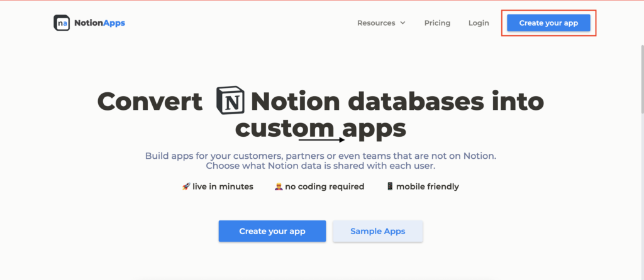Expand the chevron next to Resources

402,23
